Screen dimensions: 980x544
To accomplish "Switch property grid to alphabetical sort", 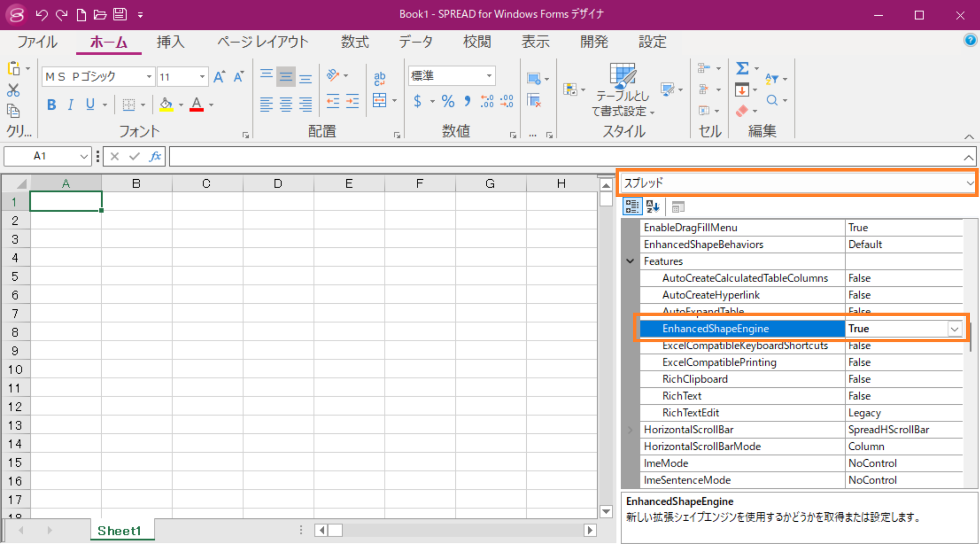I will click(x=653, y=207).
